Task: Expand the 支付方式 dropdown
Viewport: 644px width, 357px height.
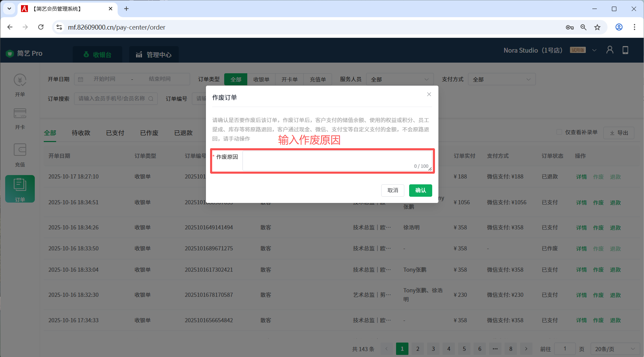Action: (x=501, y=79)
